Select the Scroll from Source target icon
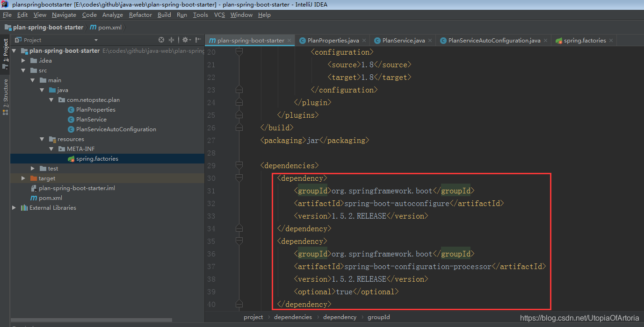This screenshot has width=644, height=327. [x=161, y=40]
